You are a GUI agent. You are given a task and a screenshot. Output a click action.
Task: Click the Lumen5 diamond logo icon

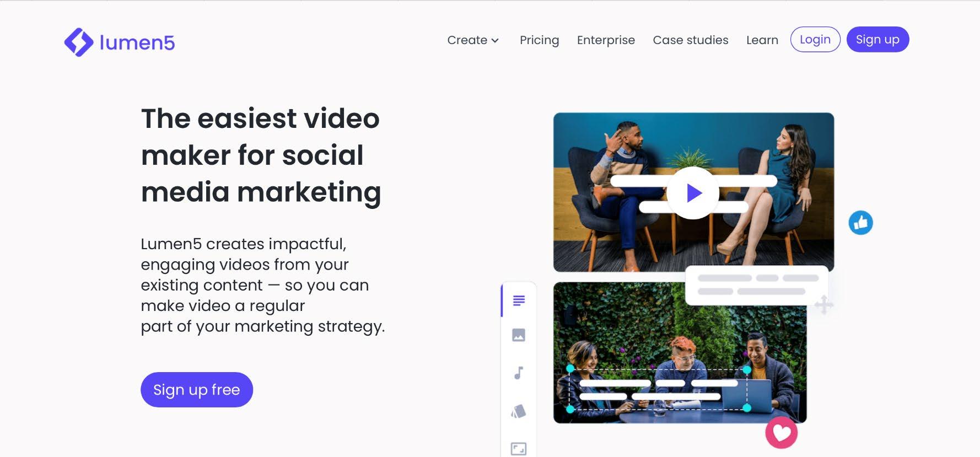pos(79,42)
